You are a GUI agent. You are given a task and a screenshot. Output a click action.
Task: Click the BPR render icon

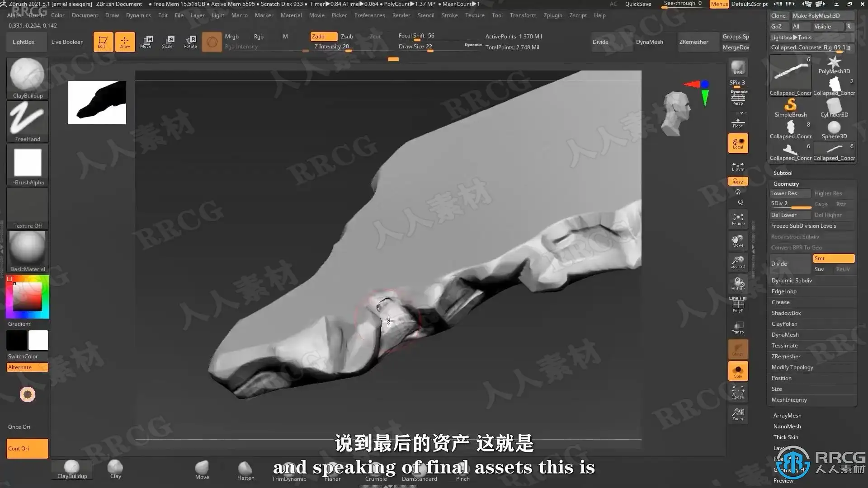[738, 68]
